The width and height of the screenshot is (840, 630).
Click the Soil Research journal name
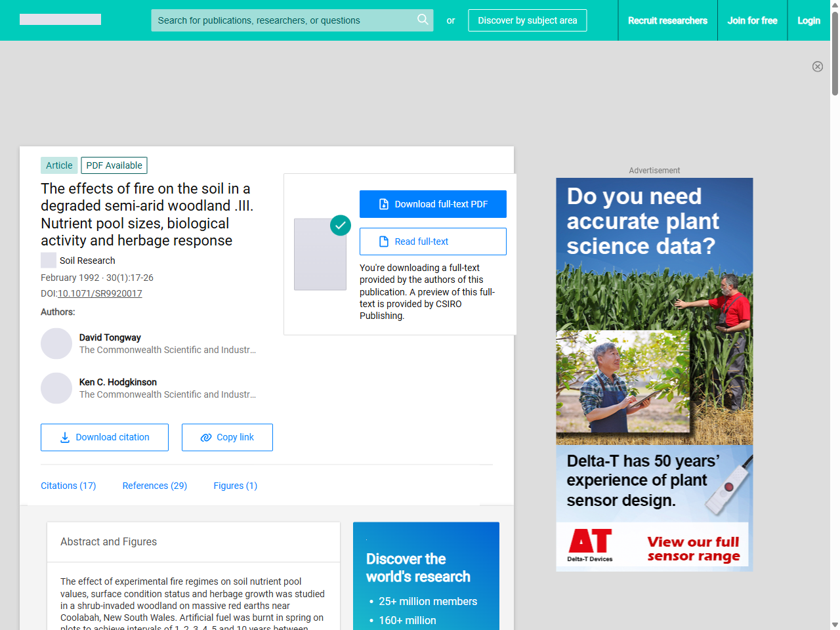87,261
